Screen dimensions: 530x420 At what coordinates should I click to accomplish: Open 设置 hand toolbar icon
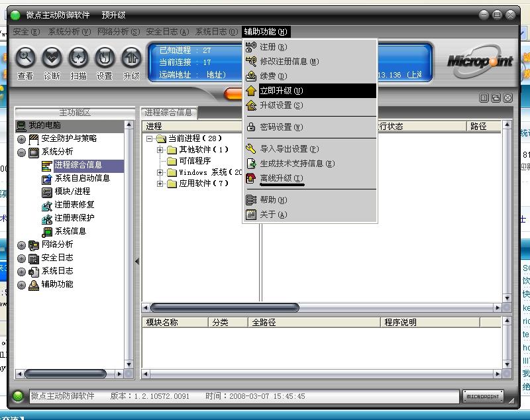[105, 58]
